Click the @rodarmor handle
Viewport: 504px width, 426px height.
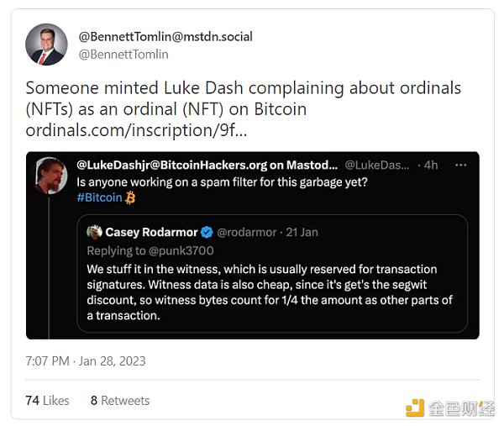[249, 232]
